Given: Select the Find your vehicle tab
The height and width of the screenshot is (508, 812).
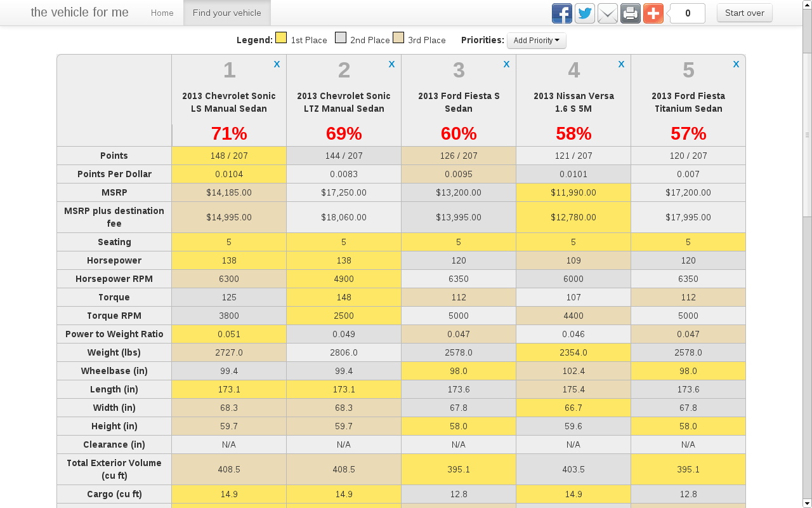Looking at the screenshot, I should click(x=227, y=13).
